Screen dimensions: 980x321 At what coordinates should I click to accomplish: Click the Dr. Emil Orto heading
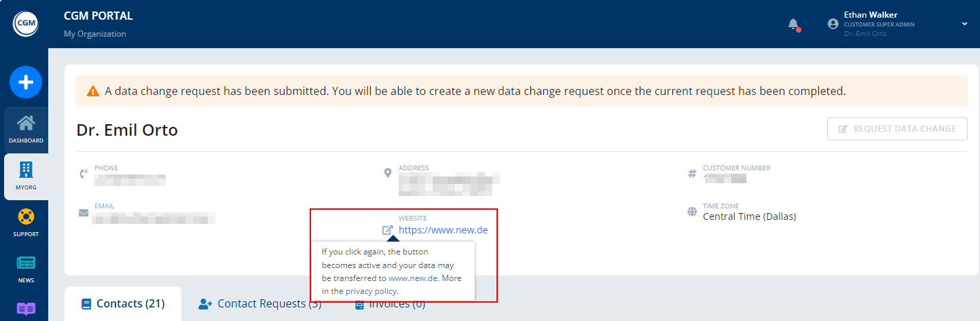pos(127,130)
